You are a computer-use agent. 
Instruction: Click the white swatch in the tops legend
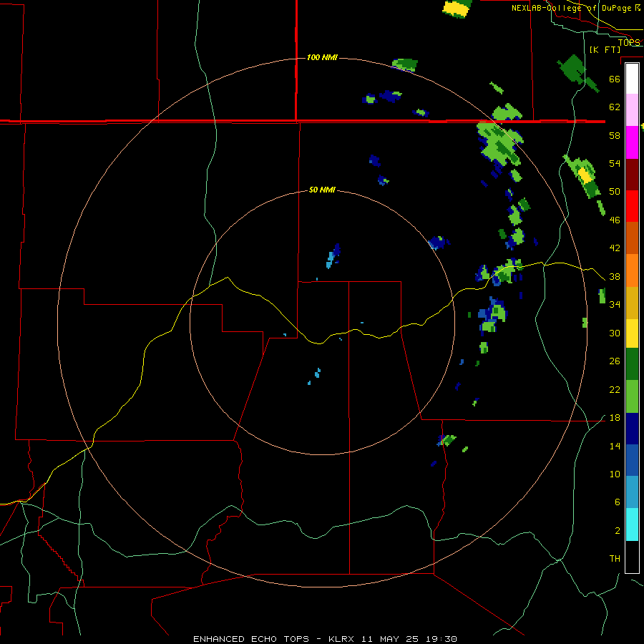pos(632,79)
